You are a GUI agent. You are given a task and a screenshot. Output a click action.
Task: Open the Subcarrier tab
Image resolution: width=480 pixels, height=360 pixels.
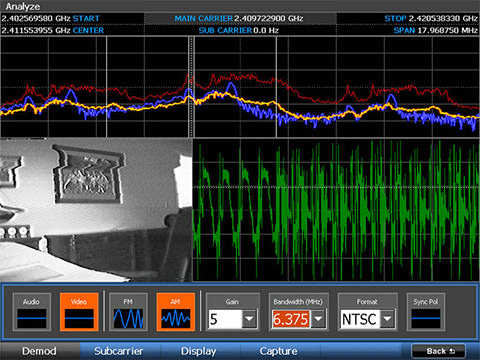click(x=119, y=351)
